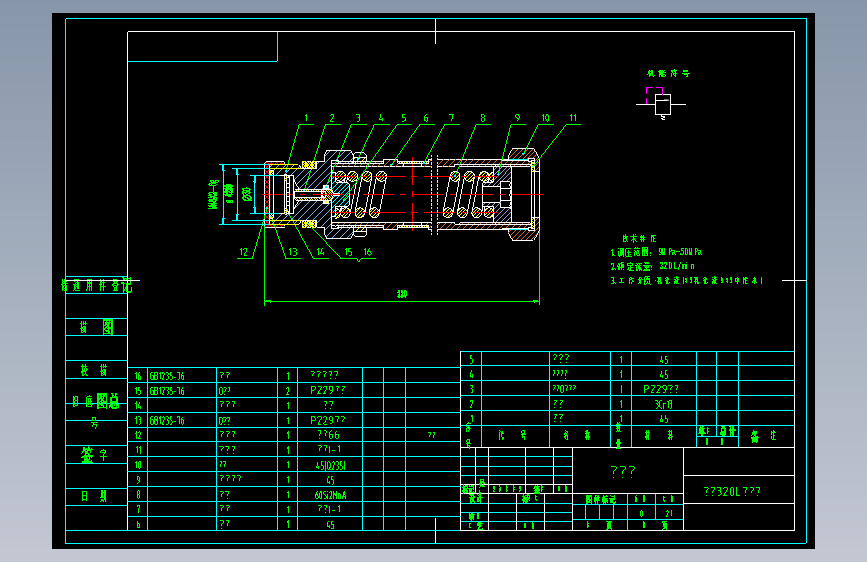The image size is (867, 562).
Task: Click the '描图' label in the left margin block
Action: 96,327
